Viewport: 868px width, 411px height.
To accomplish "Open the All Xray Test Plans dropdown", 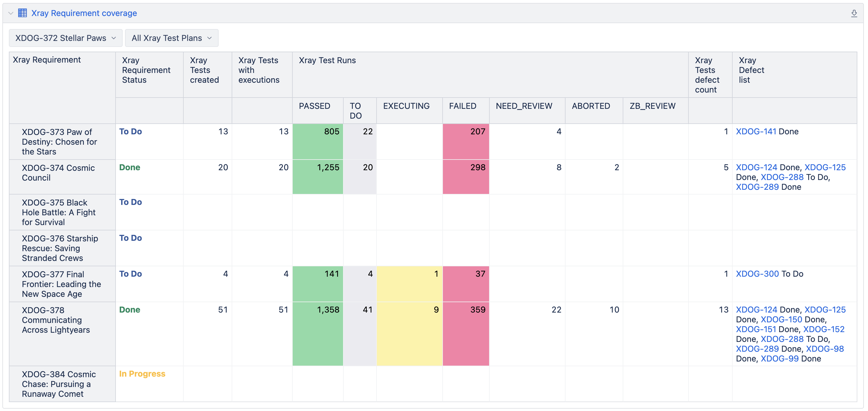I will coord(172,38).
